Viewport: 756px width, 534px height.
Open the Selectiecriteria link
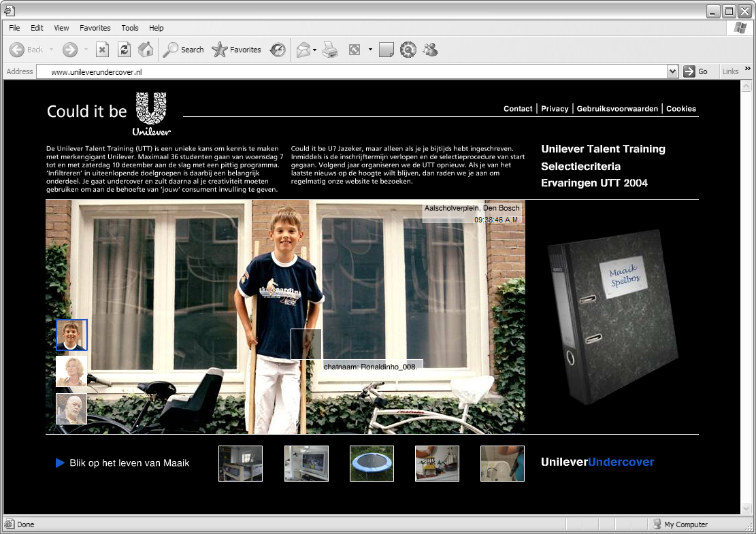pyautogui.click(x=580, y=166)
